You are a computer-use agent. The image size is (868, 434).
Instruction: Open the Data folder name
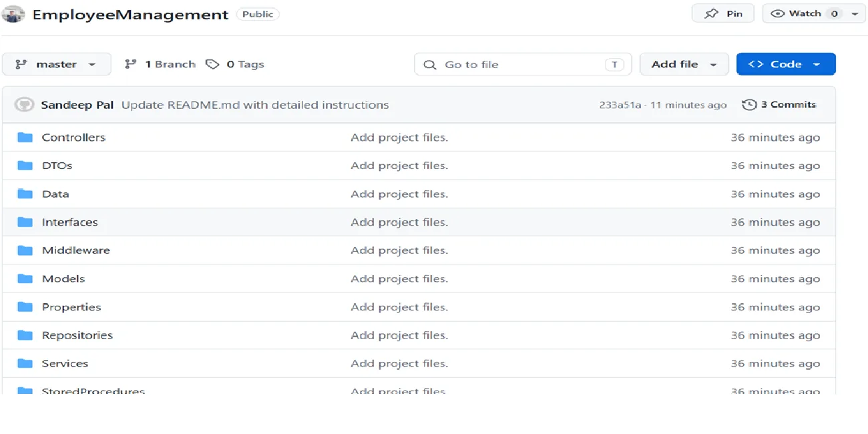(55, 194)
